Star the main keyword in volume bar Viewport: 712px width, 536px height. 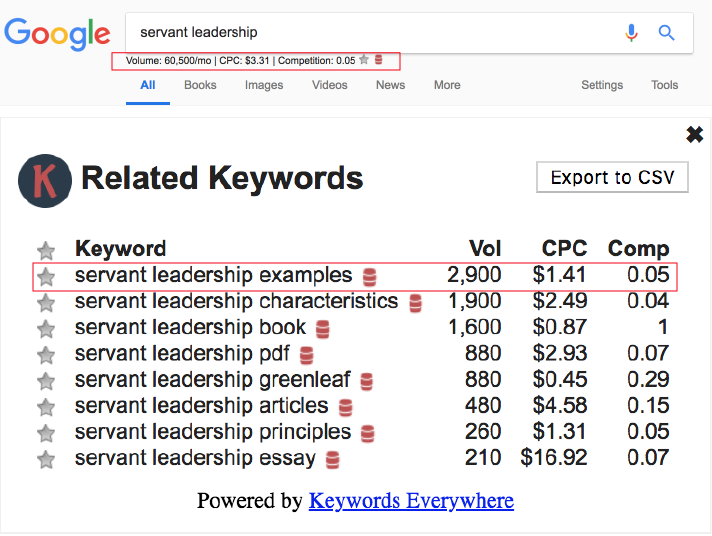(364, 60)
